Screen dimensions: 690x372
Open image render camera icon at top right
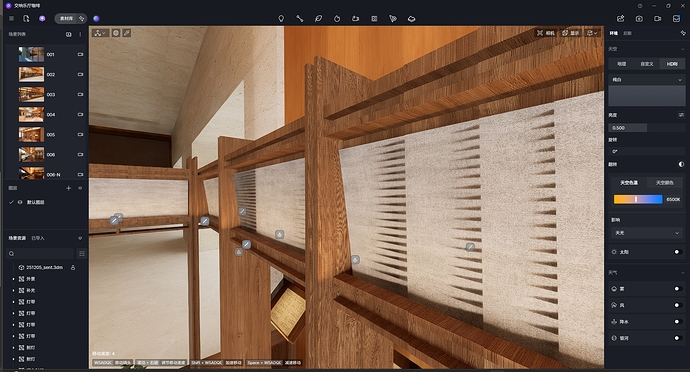click(x=639, y=18)
